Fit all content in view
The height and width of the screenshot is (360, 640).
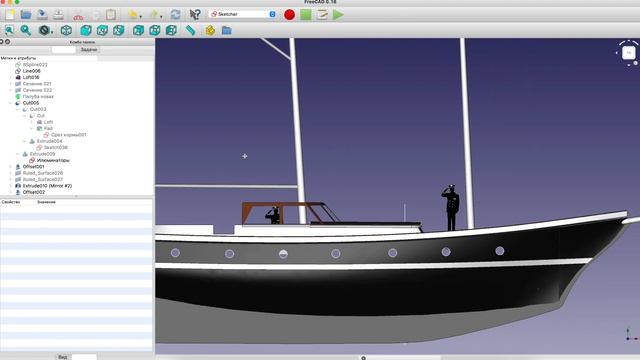pos(9,30)
